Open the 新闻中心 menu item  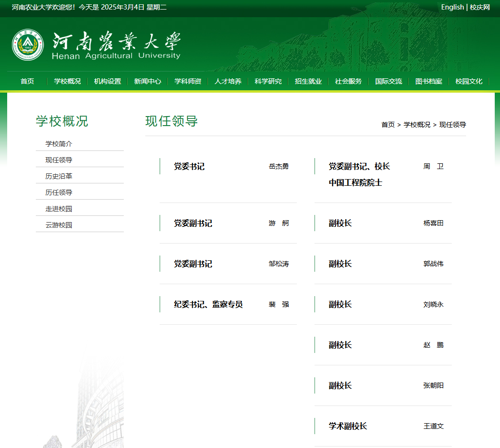click(148, 81)
